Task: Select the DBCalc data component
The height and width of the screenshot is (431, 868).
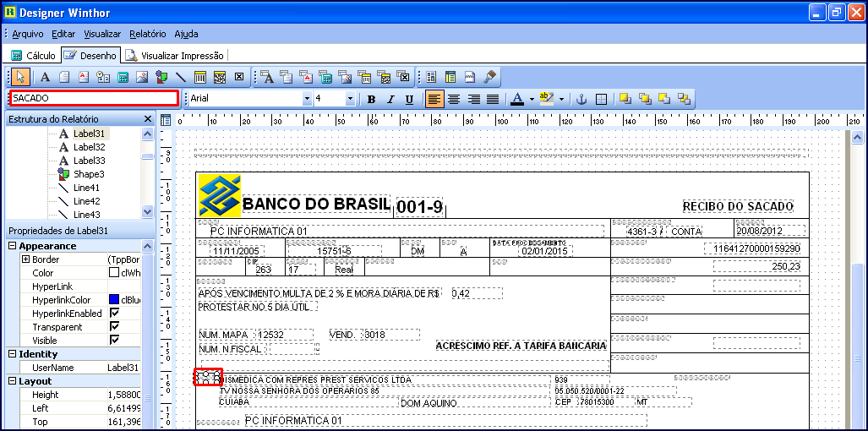Action: [325, 77]
